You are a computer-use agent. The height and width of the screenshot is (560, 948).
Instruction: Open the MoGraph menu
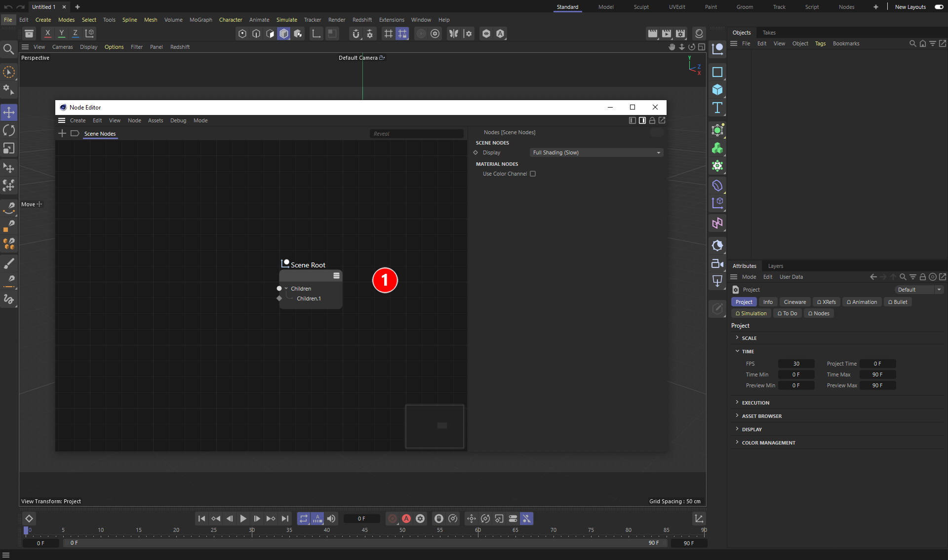coord(200,20)
